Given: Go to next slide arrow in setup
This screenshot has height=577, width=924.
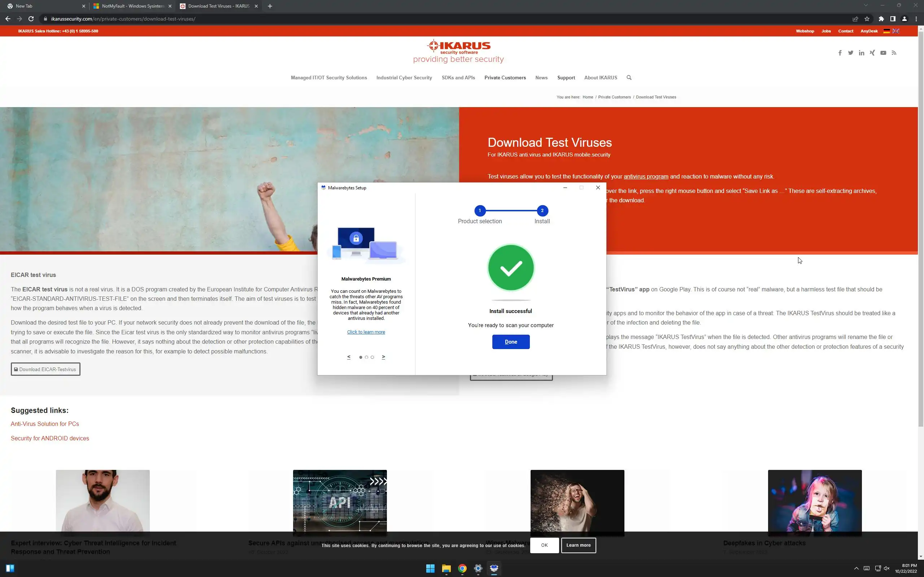Looking at the screenshot, I should (383, 357).
